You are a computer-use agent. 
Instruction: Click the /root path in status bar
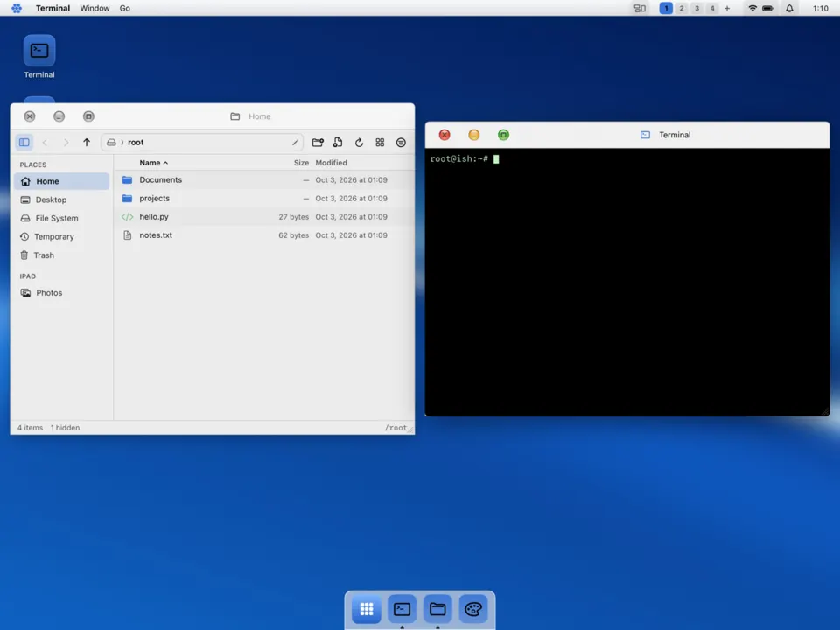click(x=395, y=428)
